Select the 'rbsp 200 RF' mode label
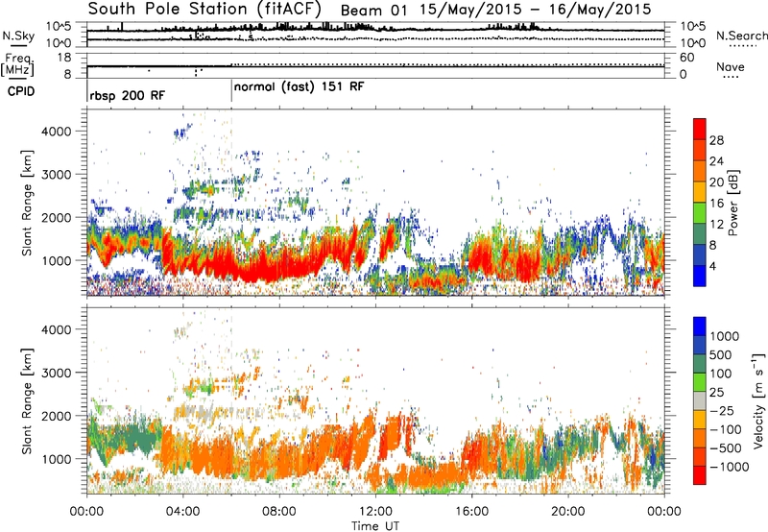768x532 pixels. (128, 95)
